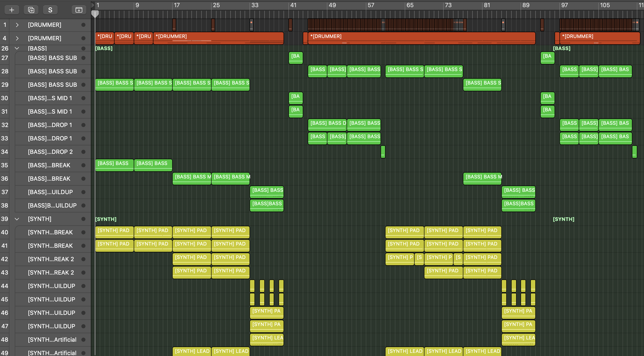Image resolution: width=644 pixels, height=356 pixels.
Task: Click the [BASS] folder label at bar 95
Action: click(561, 48)
